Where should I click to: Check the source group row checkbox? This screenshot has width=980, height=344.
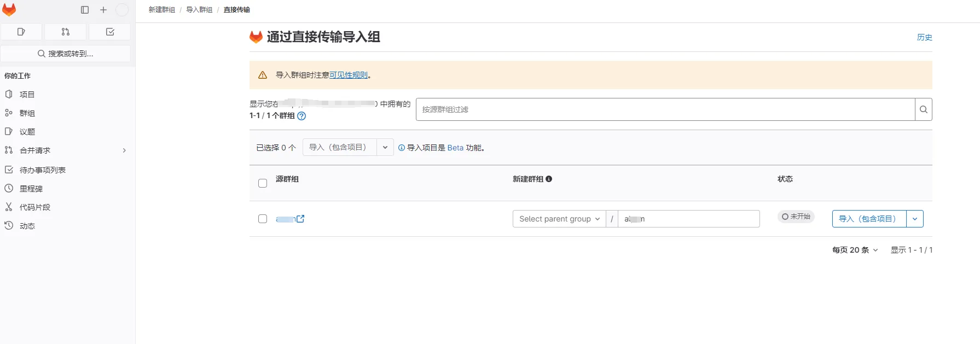coord(263,219)
